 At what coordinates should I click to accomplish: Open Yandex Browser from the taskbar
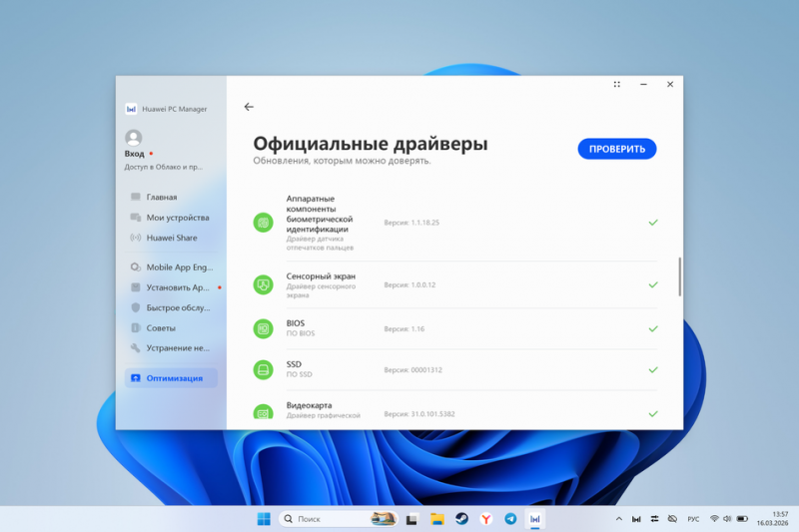point(486,519)
